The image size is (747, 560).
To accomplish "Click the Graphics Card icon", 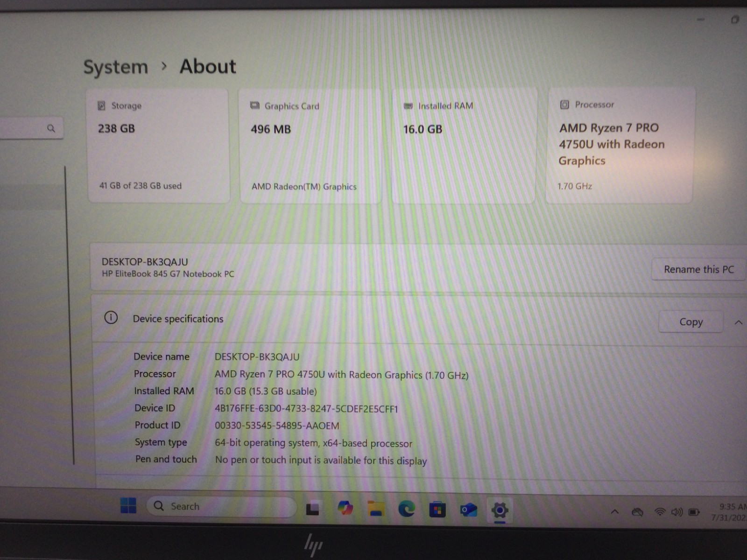I will [254, 105].
